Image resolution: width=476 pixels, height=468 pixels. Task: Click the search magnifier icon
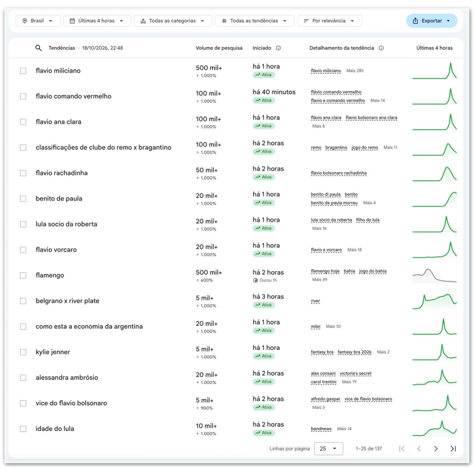click(38, 48)
